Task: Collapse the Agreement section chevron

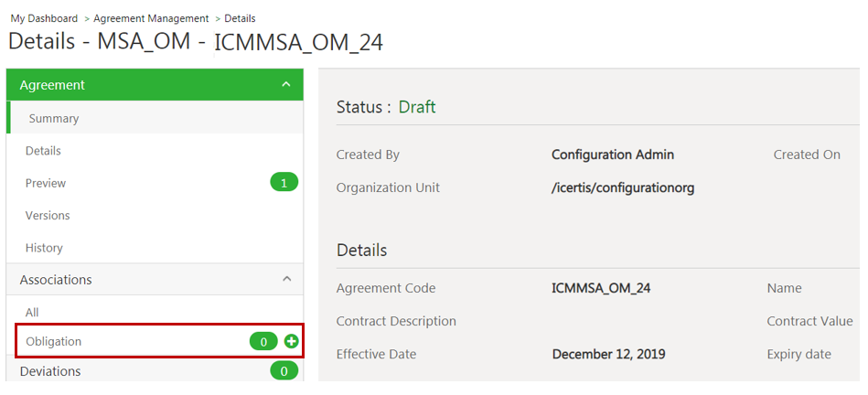Action: coord(286,85)
